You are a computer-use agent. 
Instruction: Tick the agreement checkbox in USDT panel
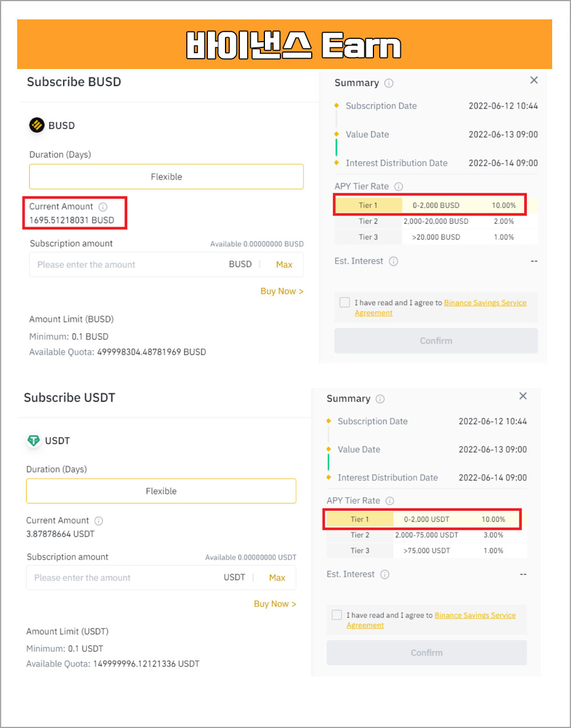coord(337,615)
